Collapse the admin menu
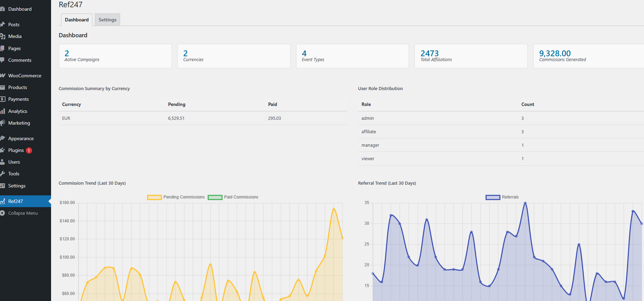Screen dimensions: 644x301 (26, 213)
